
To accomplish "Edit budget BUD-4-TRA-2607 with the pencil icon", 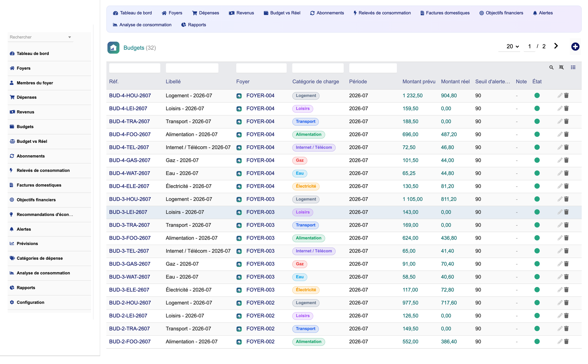I will click(x=560, y=121).
